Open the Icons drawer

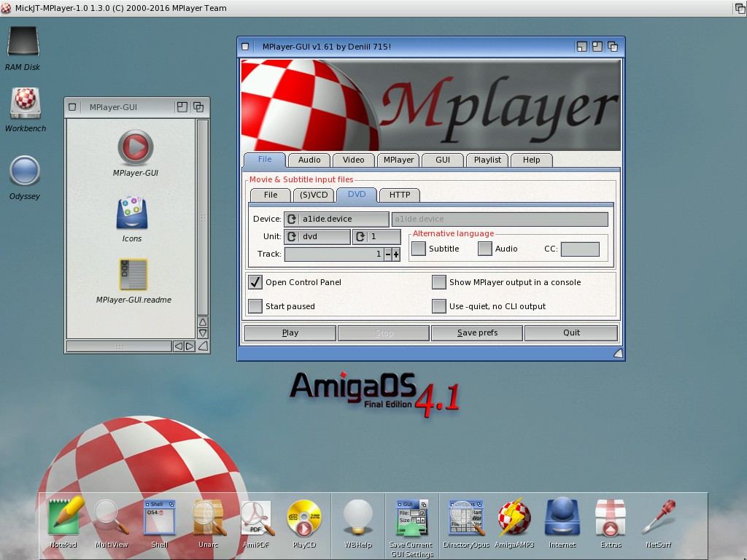tap(132, 214)
